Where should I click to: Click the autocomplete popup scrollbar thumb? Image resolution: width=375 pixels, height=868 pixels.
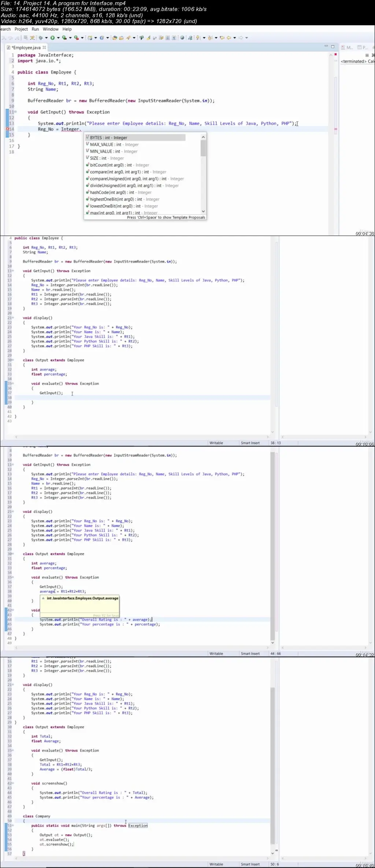tap(203, 148)
